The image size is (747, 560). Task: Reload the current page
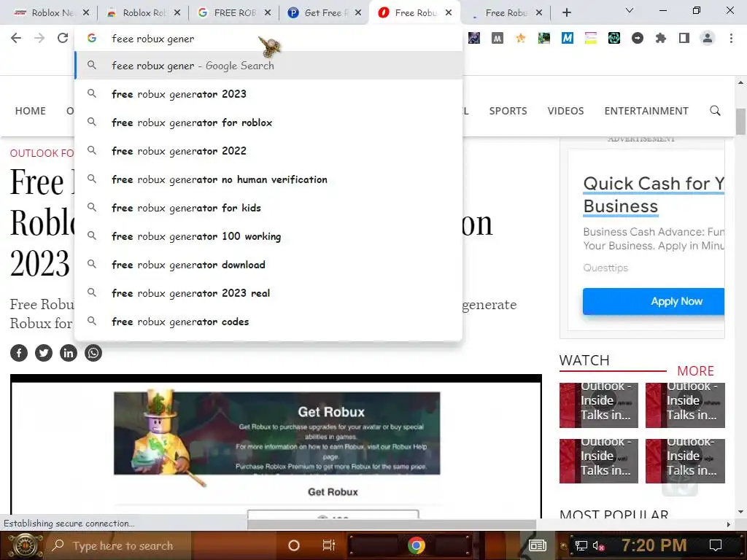tap(63, 38)
